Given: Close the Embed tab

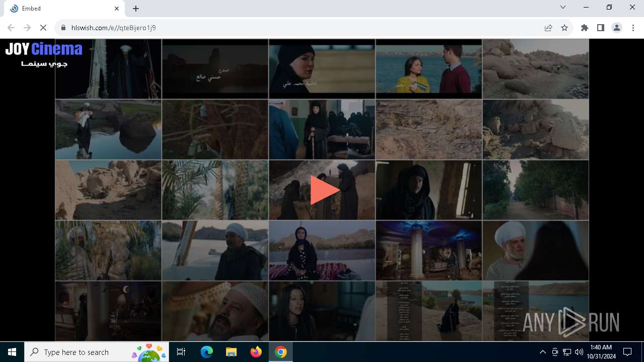Looking at the screenshot, I should point(117,9).
